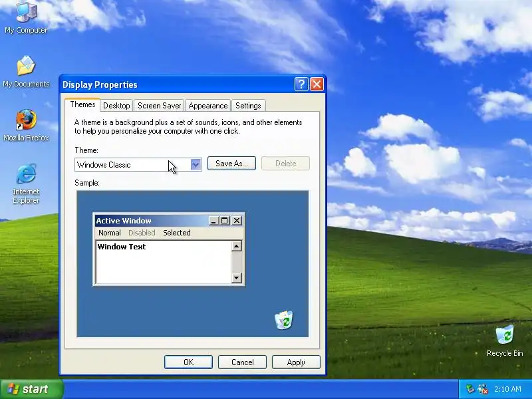Go to the Settings tab
This screenshot has height=399, width=532.
coord(248,106)
